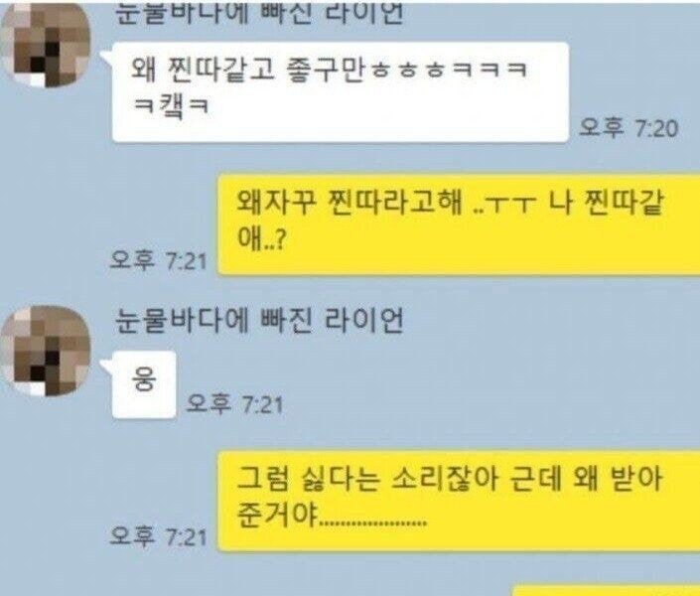
Task: Click the timestamp beside the 왜자꾸 찐따라고해 bubble
Action: point(159,260)
